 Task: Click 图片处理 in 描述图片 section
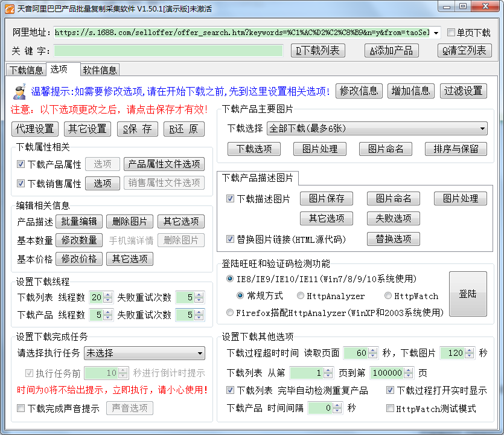point(461,198)
